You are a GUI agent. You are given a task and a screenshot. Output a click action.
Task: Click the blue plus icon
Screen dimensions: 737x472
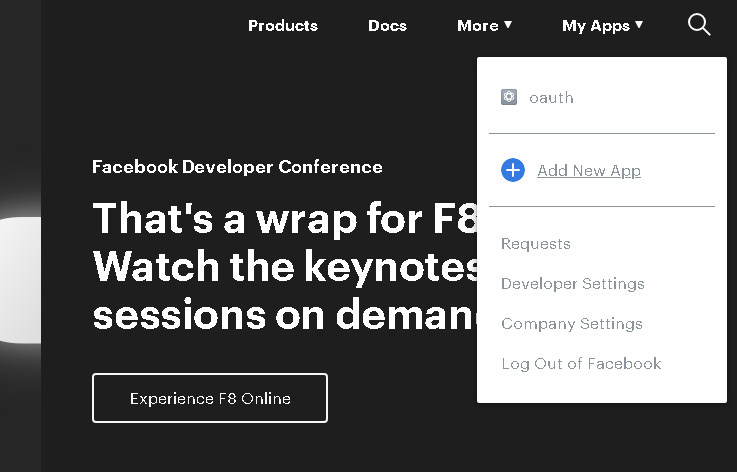[x=512, y=170]
